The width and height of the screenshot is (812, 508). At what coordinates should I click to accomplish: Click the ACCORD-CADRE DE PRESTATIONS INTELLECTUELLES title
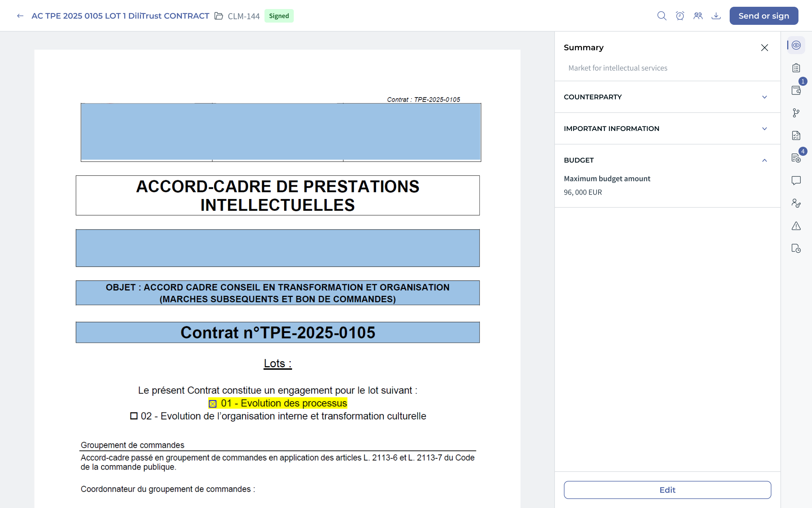(x=278, y=196)
